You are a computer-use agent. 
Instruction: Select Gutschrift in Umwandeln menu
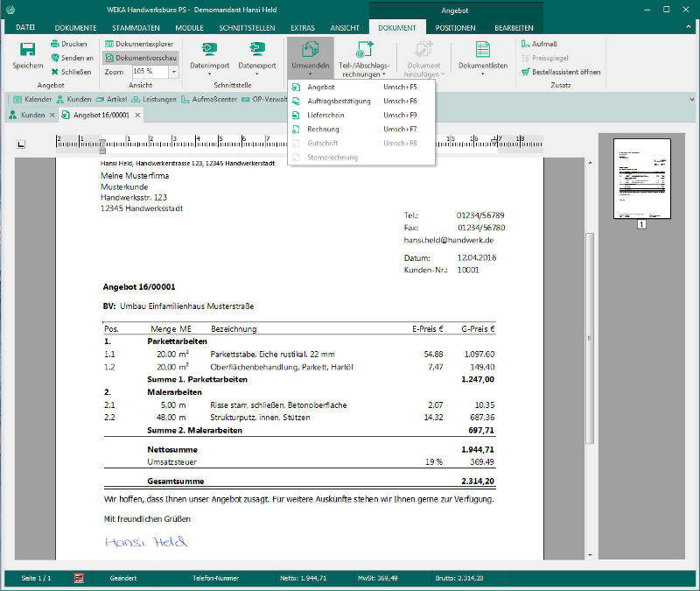click(x=361, y=144)
